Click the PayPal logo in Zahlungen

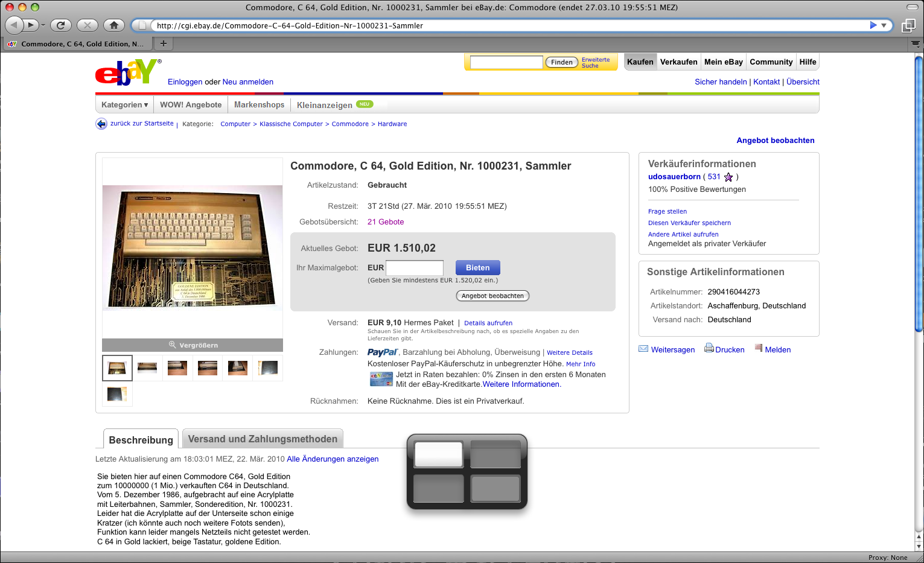[x=383, y=352]
